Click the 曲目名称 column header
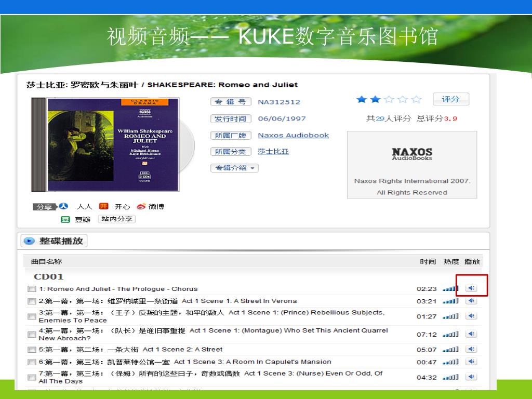The image size is (532, 399). click(x=46, y=262)
